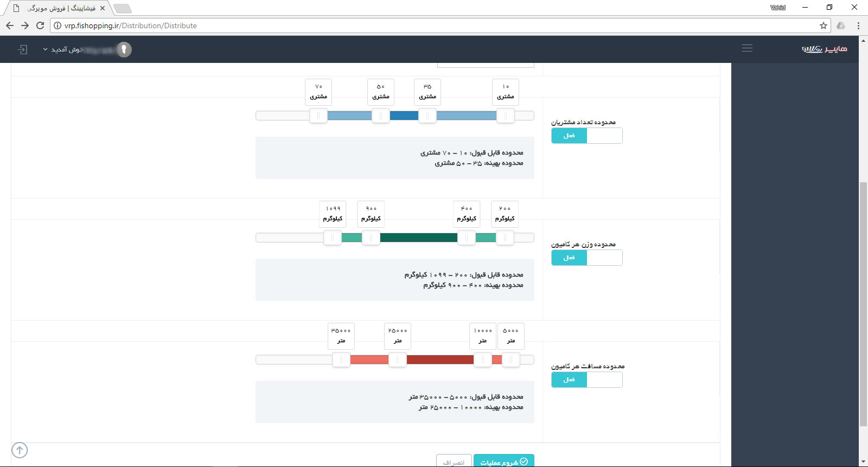Click the user avatar icon
This screenshot has width=868, height=467.
(124, 49)
